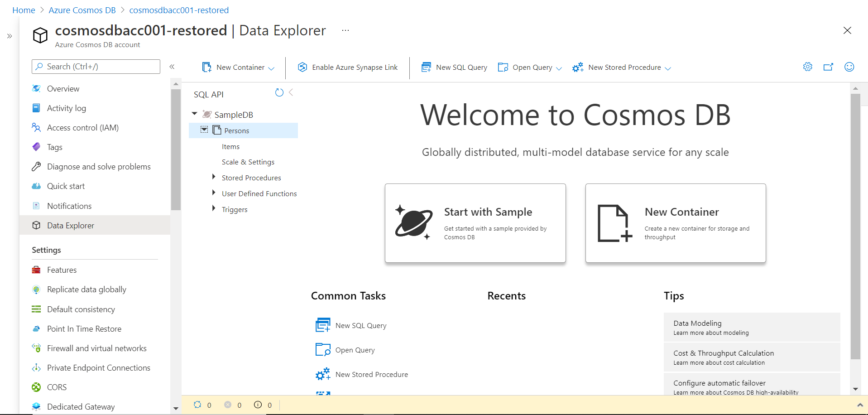Click the New Container document icon card
This screenshot has width=868, height=415.
614,223
